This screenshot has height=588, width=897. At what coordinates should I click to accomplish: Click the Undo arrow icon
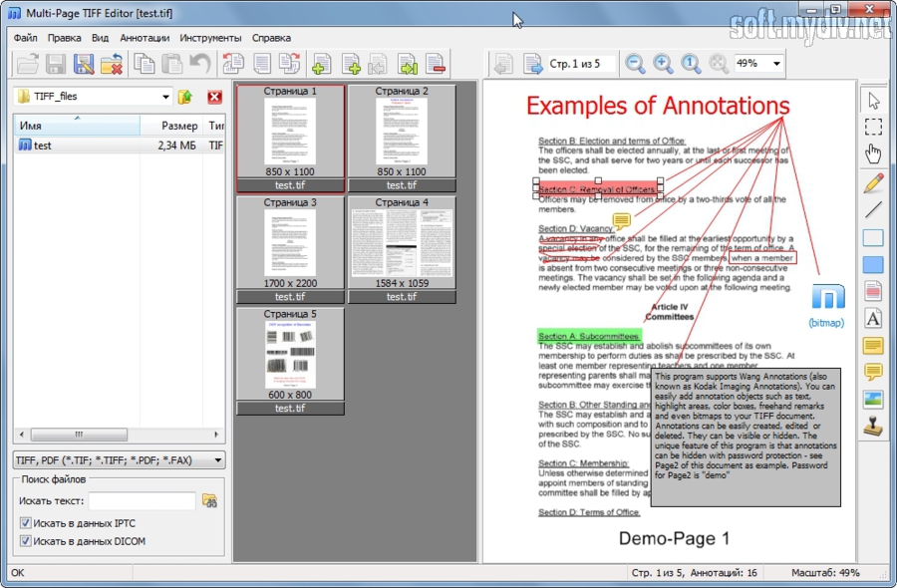(x=200, y=64)
